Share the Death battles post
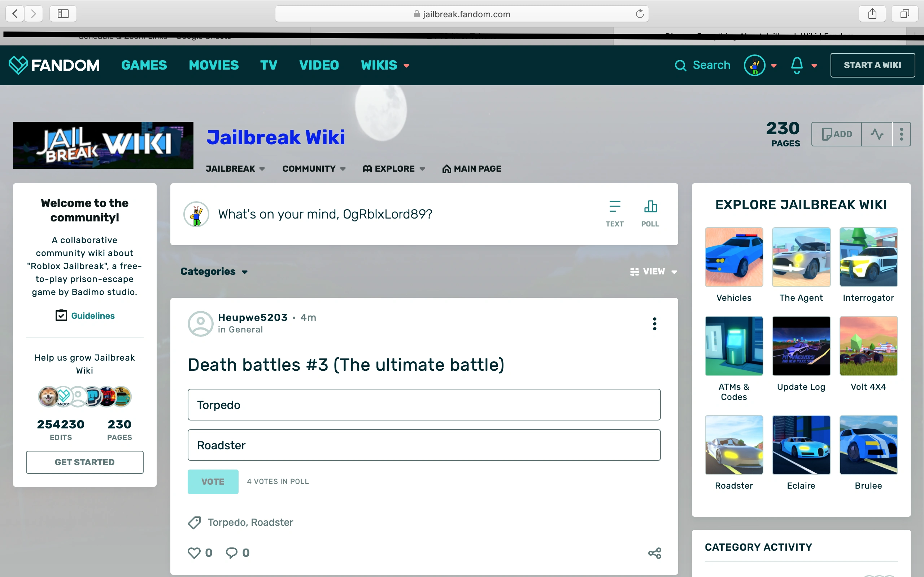Viewport: 924px width, 577px height. pos(654,553)
